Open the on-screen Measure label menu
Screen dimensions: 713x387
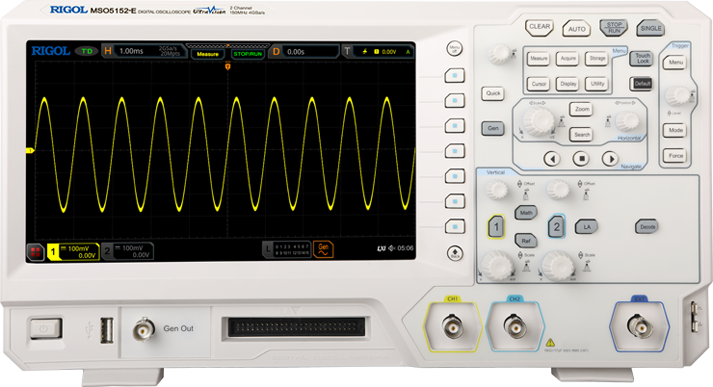pyautogui.click(x=208, y=54)
